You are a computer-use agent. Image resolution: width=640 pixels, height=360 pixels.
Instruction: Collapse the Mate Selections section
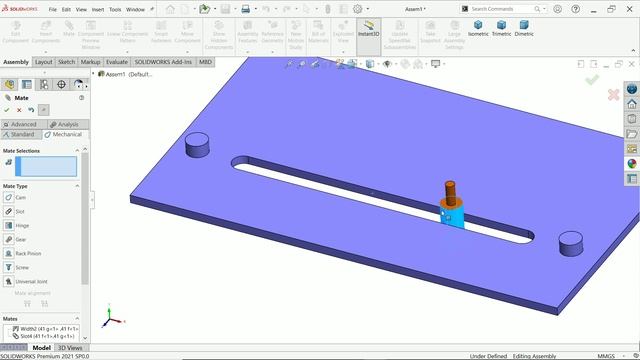[x=77, y=151]
